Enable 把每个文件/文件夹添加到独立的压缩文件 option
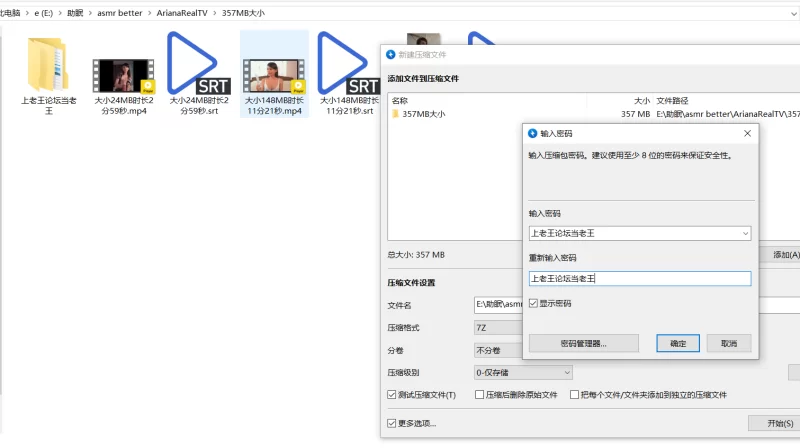The height and width of the screenshot is (448, 800). point(574,395)
